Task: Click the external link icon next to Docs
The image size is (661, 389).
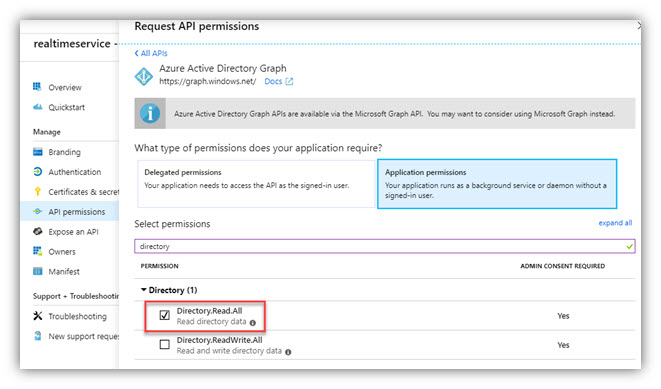Action: 289,81
